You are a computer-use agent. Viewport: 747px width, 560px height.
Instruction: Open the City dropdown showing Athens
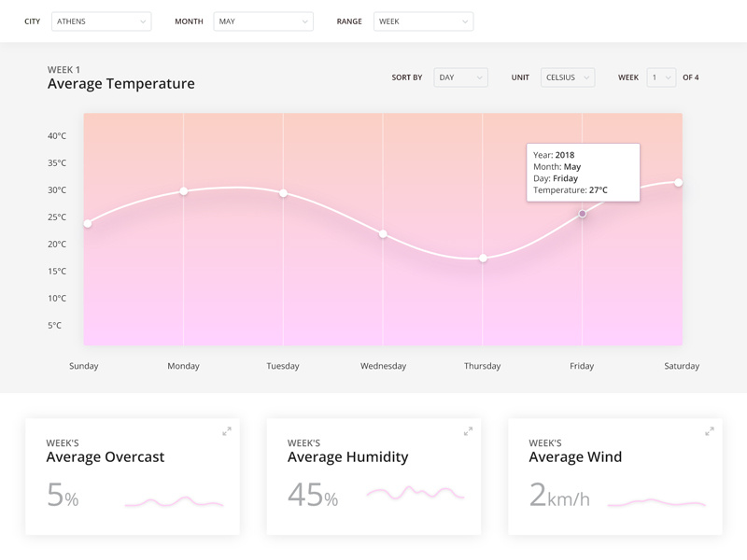click(101, 21)
